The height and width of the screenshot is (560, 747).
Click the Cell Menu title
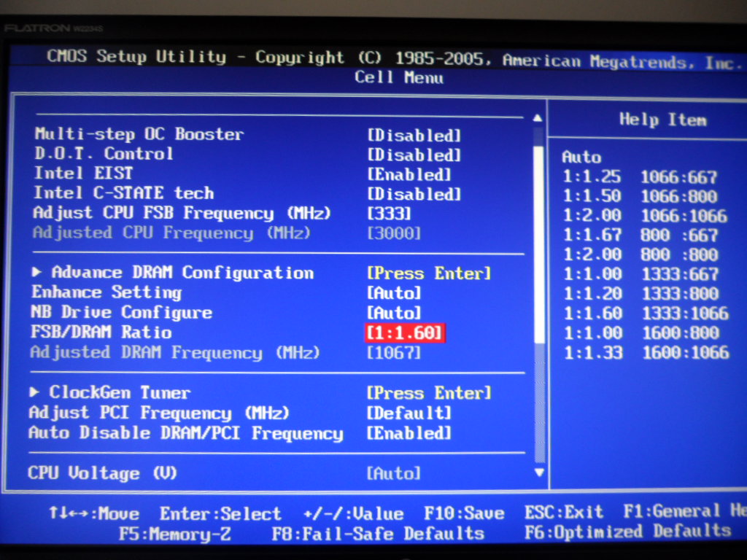point(399,77)
